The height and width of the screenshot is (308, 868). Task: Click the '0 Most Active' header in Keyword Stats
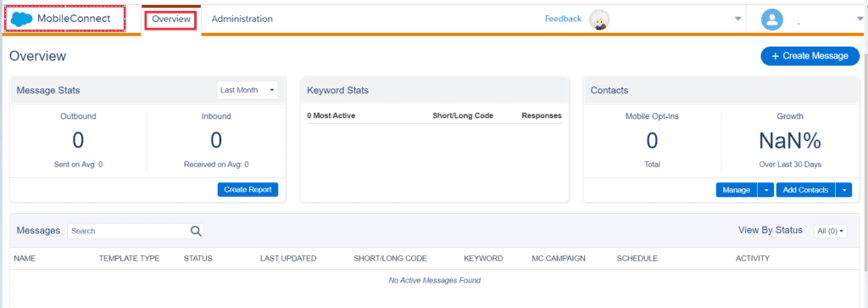[x=331, y=115]
